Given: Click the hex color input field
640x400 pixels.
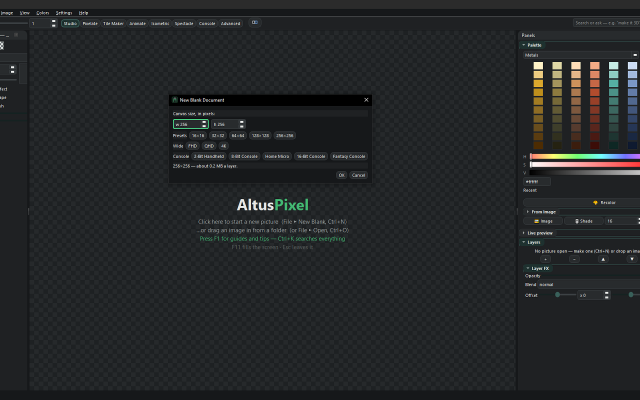Looking at the screenshot, I should pos(537,182).
